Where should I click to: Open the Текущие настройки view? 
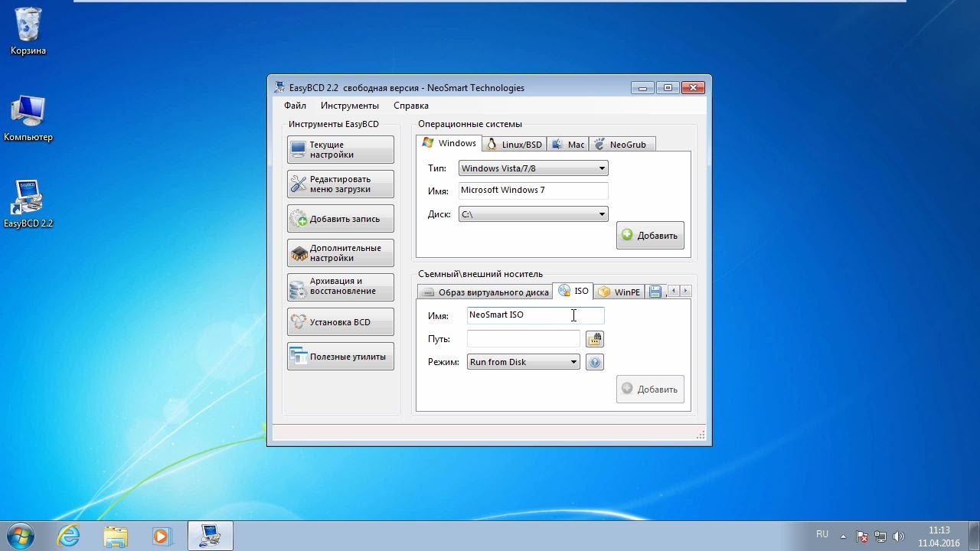[x=341, y=150]
